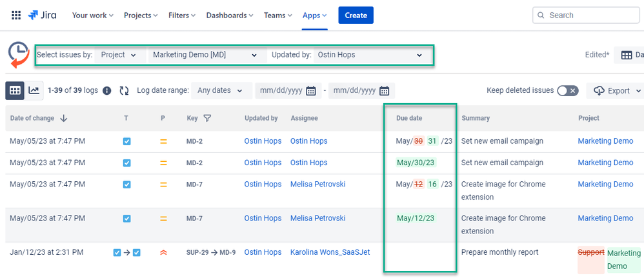The height and width of the screenshot is (278, 644).
Task: Click the info icon beside logs count
Action: pyautogui.click(x=106, y=91)
